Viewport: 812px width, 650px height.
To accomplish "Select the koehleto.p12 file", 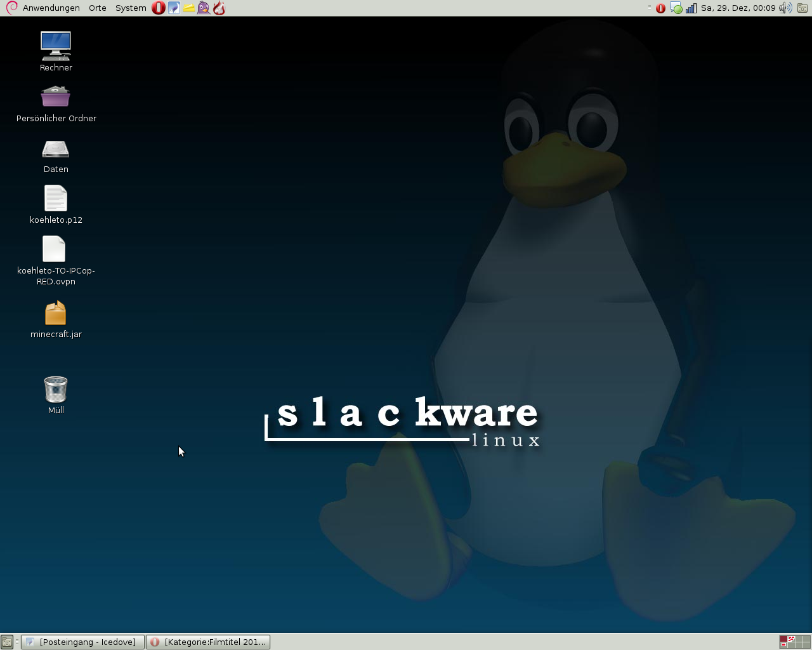I will (x=56, y=199).
